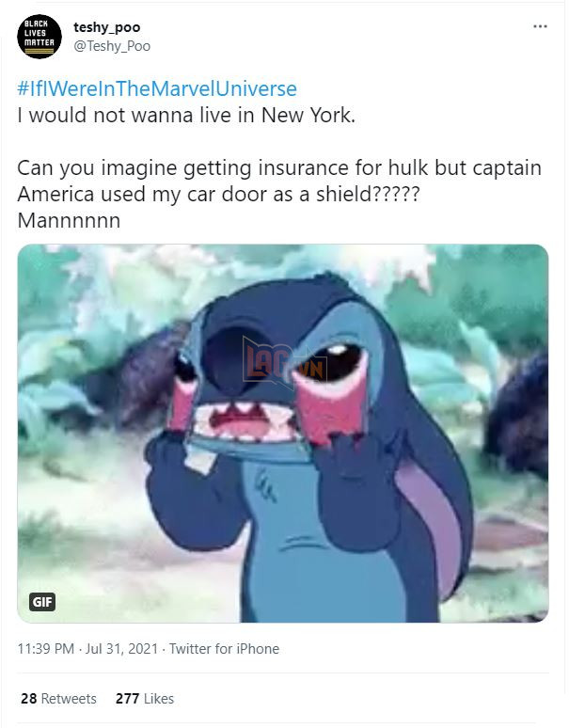Click the tweet text about New York

186,115
